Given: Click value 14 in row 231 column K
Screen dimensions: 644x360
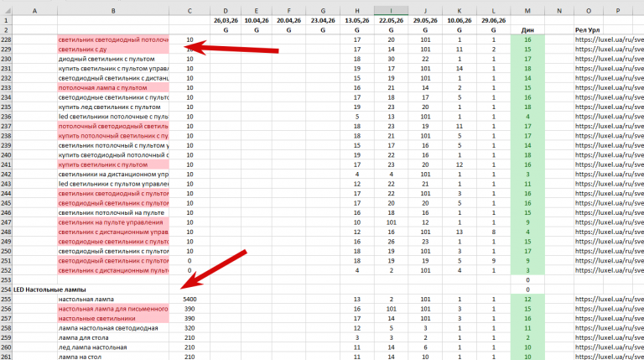Looking at the screenshot, I should point(460,69).
